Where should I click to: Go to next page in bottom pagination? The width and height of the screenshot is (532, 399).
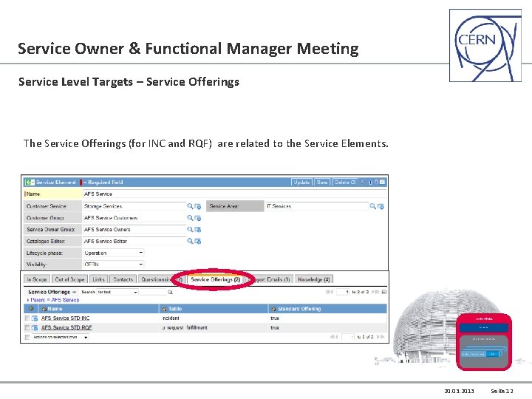click(x=378, y=337)
